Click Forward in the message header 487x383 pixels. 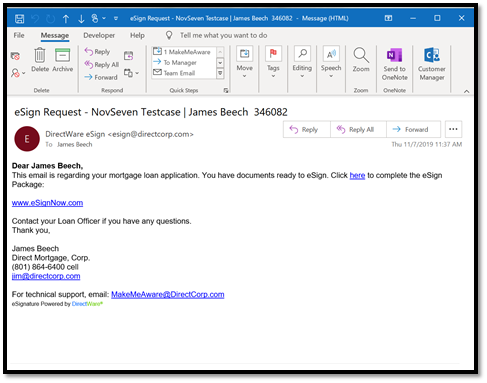coord(413,129)
